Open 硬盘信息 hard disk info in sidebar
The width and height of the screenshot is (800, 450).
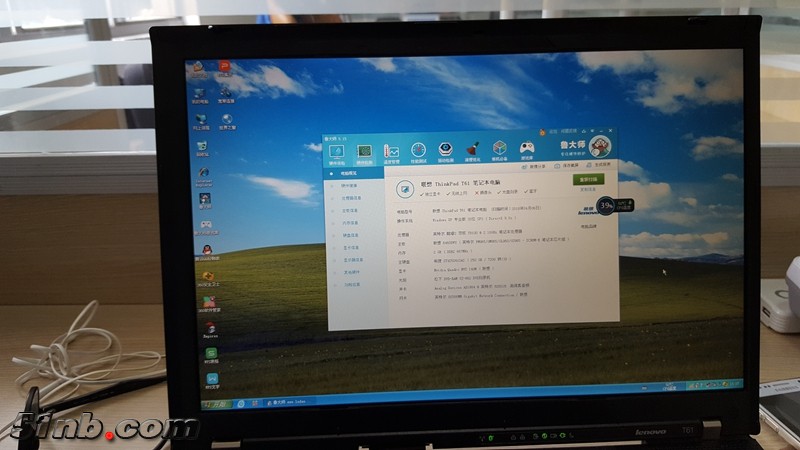coord(351,235)
